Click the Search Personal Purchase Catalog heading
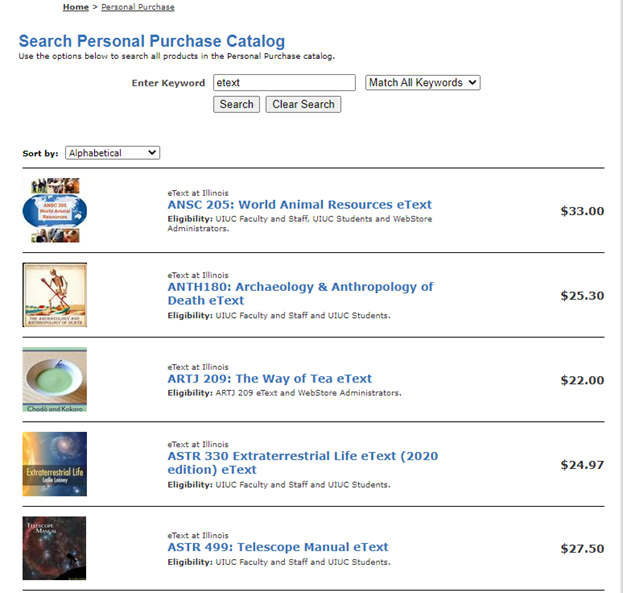Screen dimensions: 623x593 pyautogui.click(x=152, y=41)
